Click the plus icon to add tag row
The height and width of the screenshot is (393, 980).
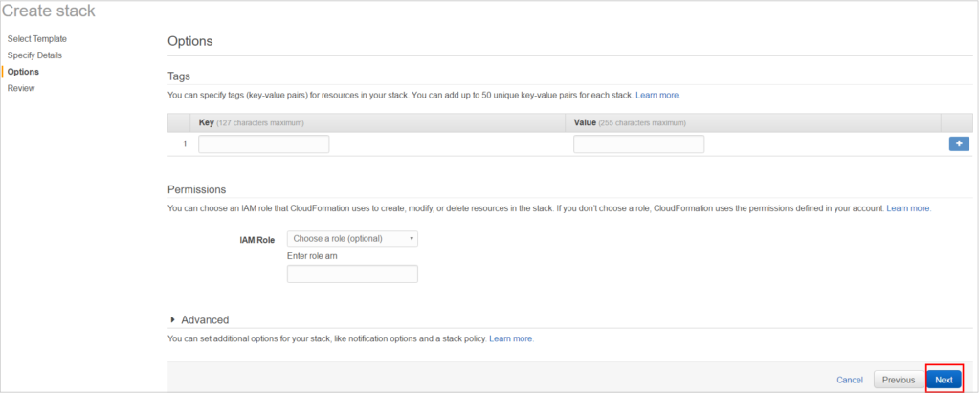click(959, 143)
